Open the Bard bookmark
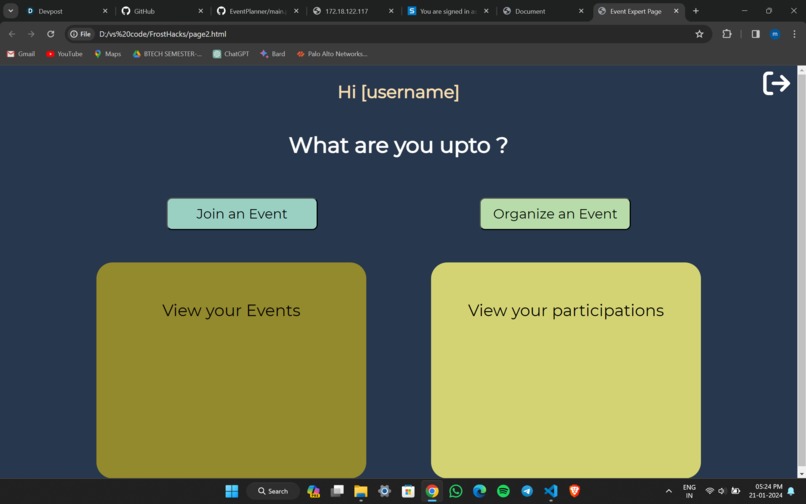The height and width of the screenshot is (504, 806). click(272, 53)
